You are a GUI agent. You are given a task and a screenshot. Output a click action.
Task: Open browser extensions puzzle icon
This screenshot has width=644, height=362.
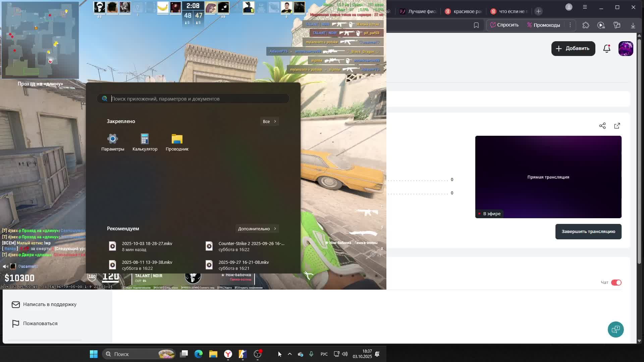coord(586,25)
